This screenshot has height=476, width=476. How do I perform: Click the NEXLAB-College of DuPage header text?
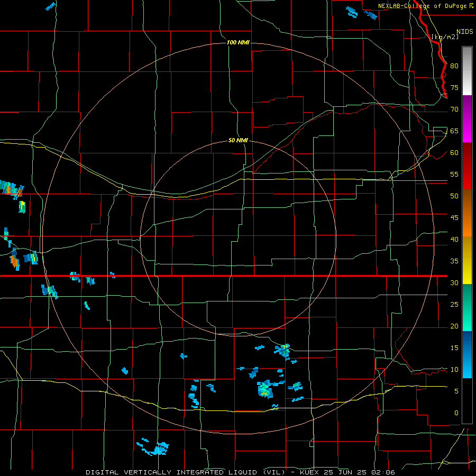(422, 6)
